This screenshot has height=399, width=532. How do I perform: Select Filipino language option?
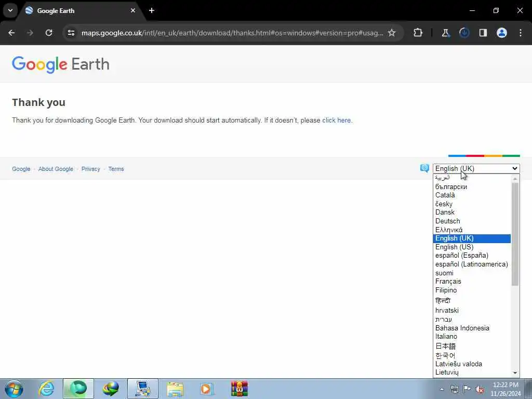(472, 290)
